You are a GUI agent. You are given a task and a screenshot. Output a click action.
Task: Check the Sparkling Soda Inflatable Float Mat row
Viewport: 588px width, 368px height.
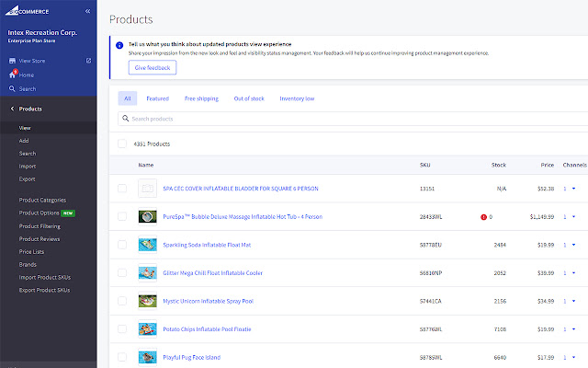point(122,245)
